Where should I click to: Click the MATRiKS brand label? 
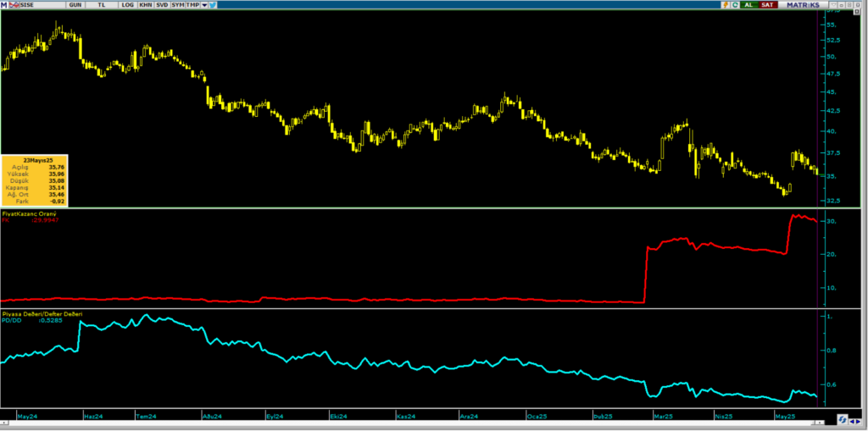tap(802, 5)
